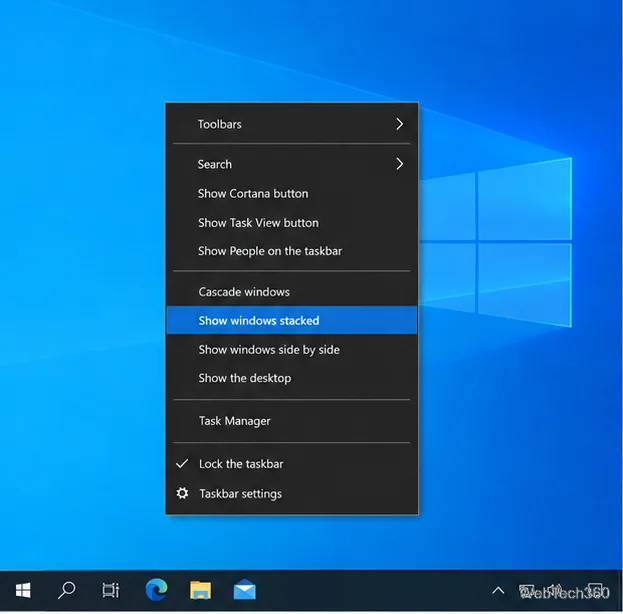Toggle Show Task View button option

click(x=292, y=223)
